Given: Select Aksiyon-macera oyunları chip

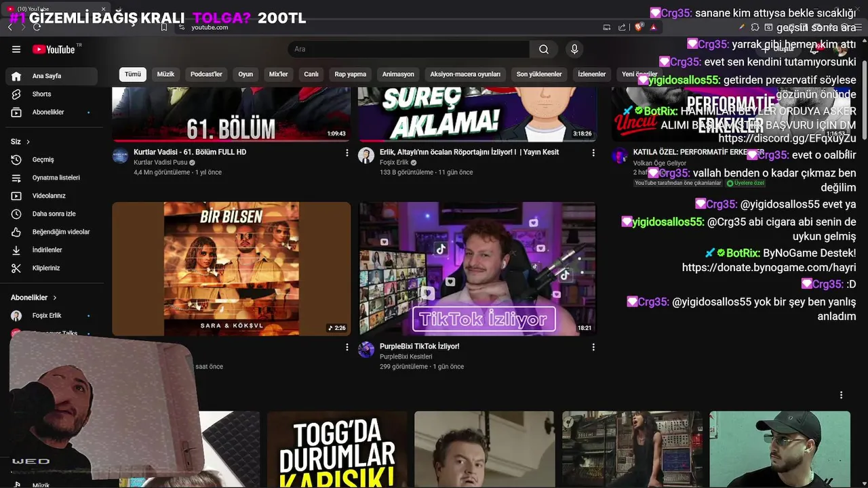Looking at the screenshot, I should pos(465,75).
